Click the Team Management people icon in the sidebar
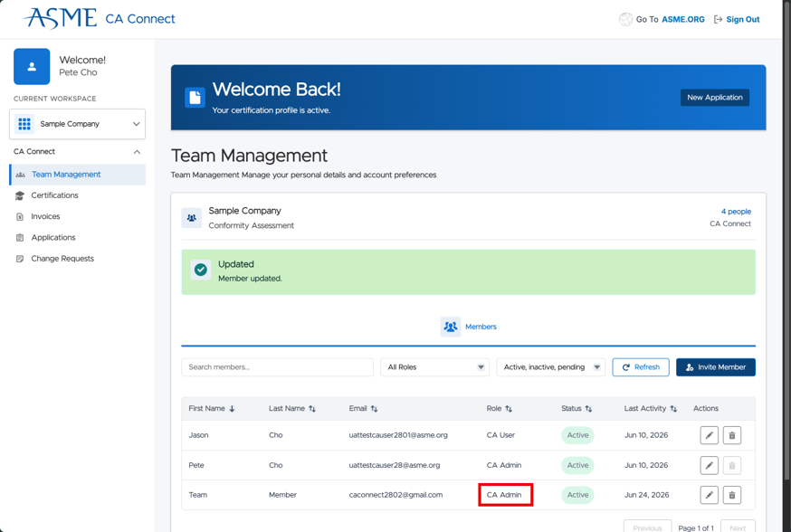This screenshot has width=791, height=532. pyautogui.click(x=20, y=175)
